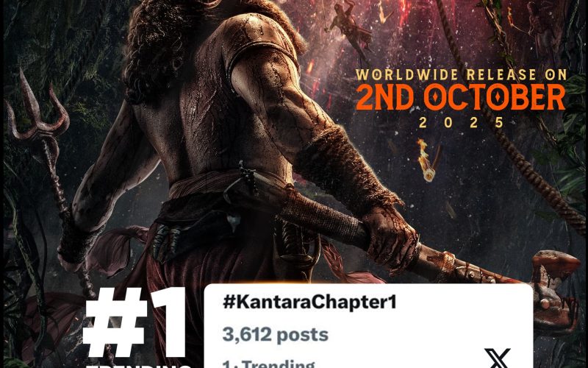Screen dimensions: 588x368
Task: Click the 3,612 posts count
Action: [x=275, y=334]
